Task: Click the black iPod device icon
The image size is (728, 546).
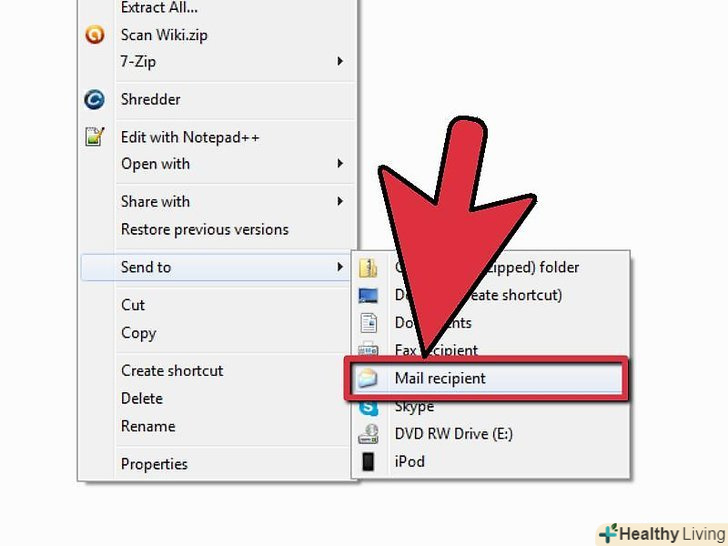Action: (x=368, y=462)
